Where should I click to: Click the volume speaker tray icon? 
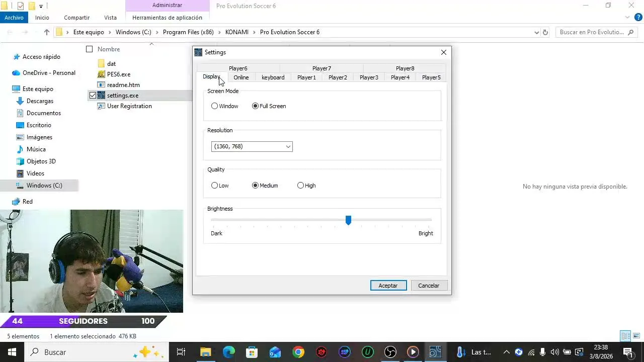point(555,352)
